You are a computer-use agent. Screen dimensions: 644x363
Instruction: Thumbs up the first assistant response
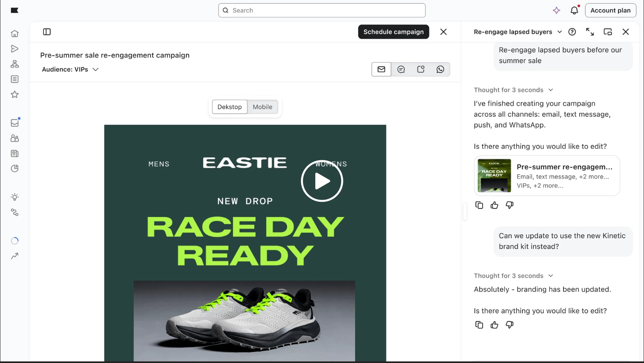pyautogui.click(x=494, y=205)
